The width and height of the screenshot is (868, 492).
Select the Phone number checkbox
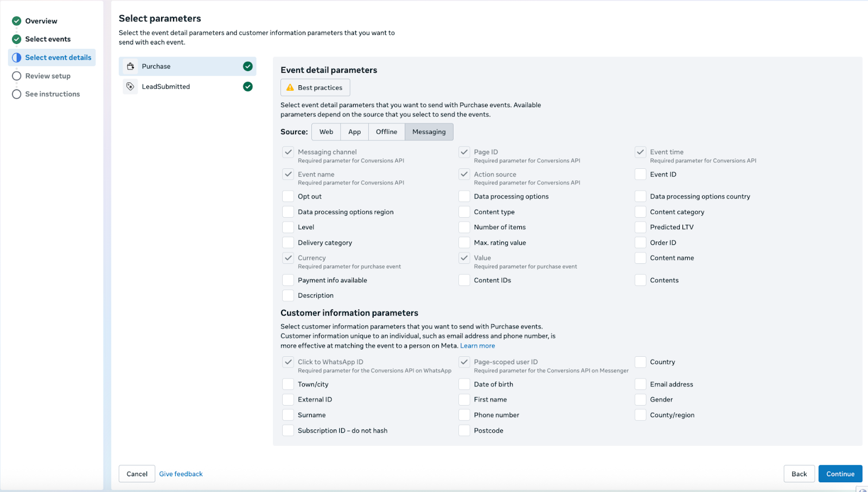(464, 415)
